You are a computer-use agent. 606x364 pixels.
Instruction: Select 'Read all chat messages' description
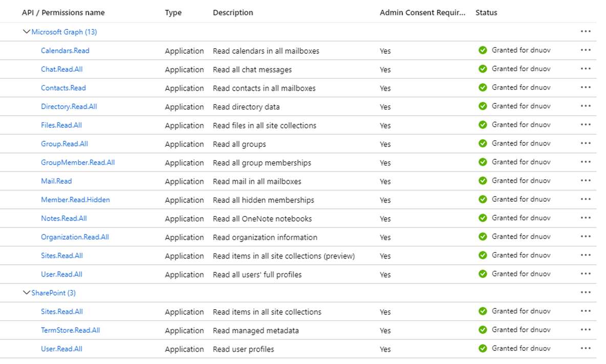click(x=252, y=70)
